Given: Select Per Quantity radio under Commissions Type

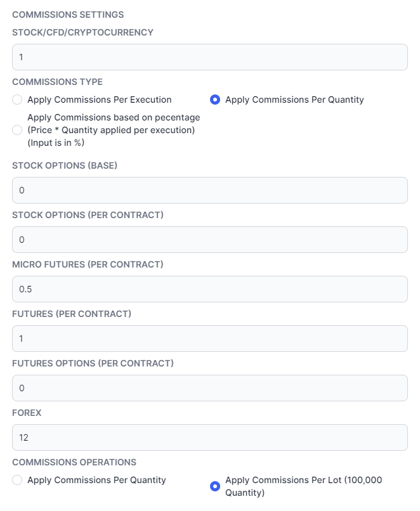Looking at the screenshot, I should 215,100.
